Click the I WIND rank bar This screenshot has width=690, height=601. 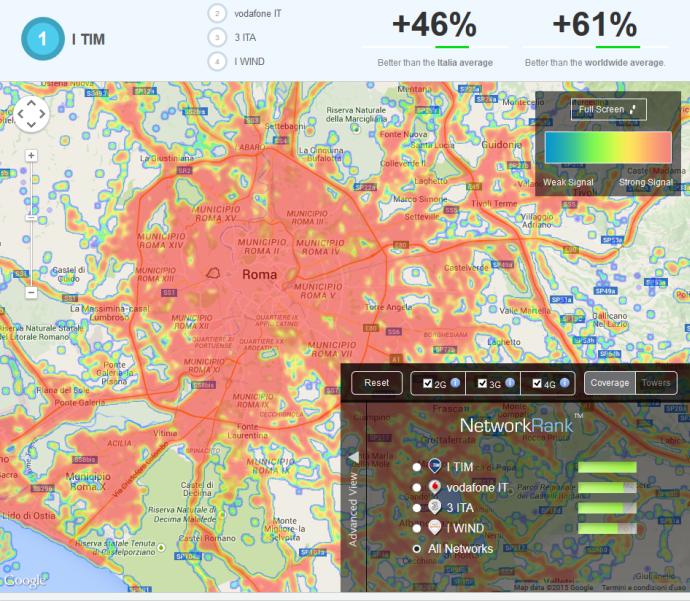(607, 528)
